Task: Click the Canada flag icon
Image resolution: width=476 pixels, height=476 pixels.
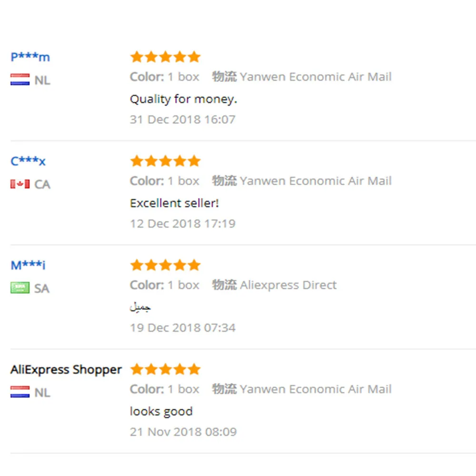Action: click(x=20, y=184)
